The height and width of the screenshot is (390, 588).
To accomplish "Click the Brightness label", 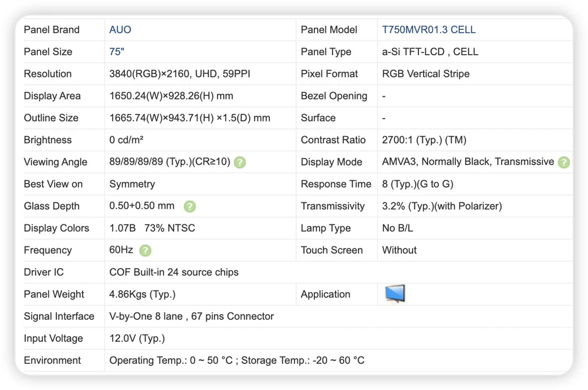I will 47,140.
